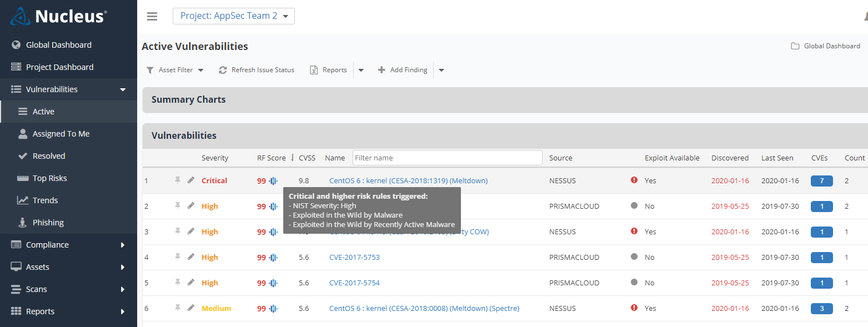Open dropdown arrow next to Add Finding
Viewport: 868px width, 327px height.
441,70
